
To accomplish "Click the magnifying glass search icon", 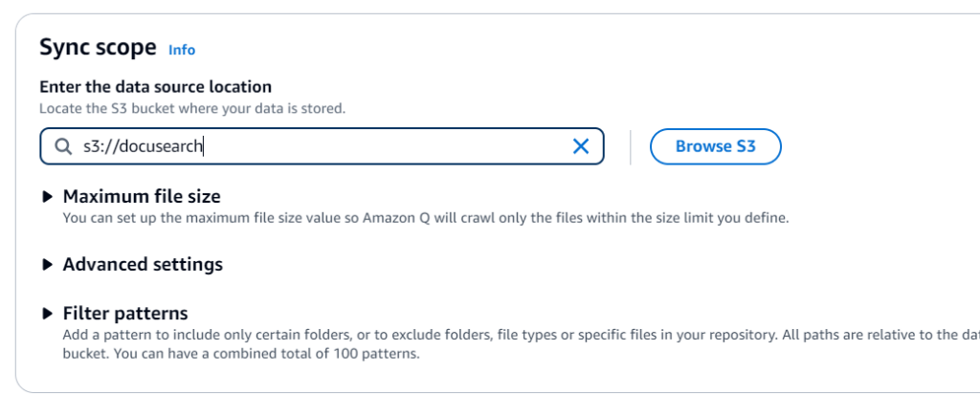I will click(62, 146).
